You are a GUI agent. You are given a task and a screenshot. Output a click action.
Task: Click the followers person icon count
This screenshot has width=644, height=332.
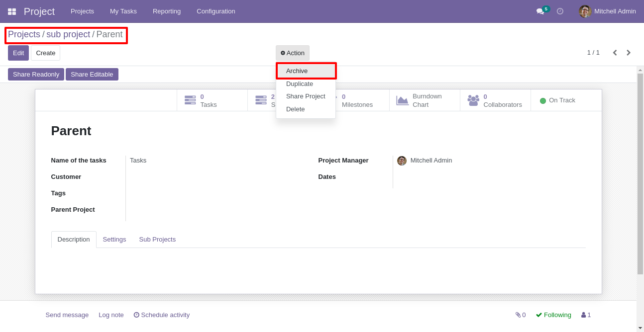pyautogui.click(x=586, y=315)
